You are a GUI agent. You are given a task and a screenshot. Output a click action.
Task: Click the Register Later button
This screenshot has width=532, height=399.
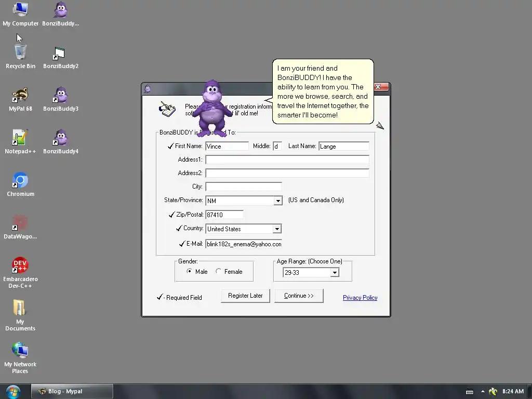(245, 296)
